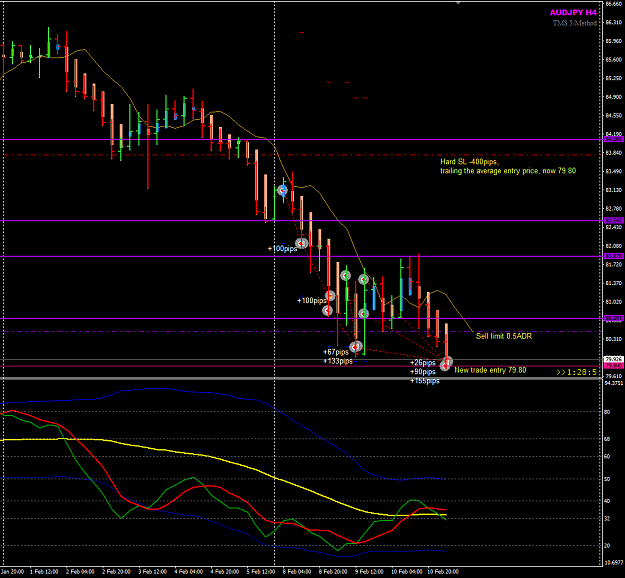Click the '2 Feb 20:00' time axis label
The width and height of the screenshot is (625, 578).
click(x=116, y=572)
